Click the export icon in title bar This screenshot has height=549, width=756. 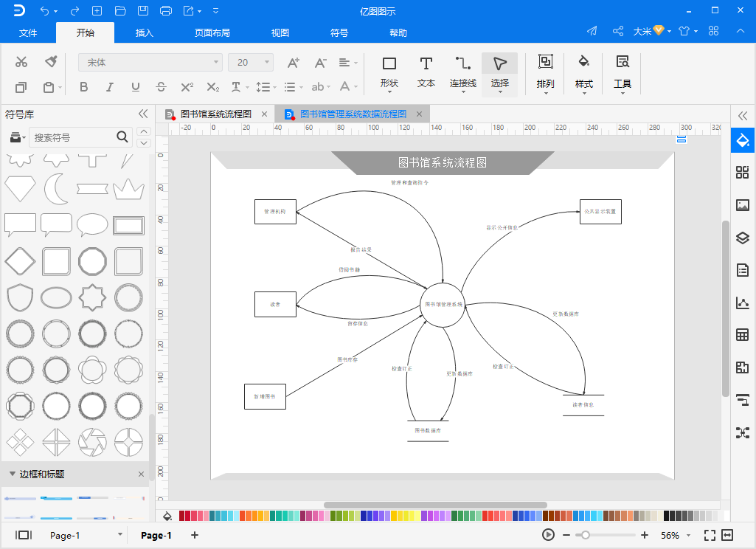(189, 10)
